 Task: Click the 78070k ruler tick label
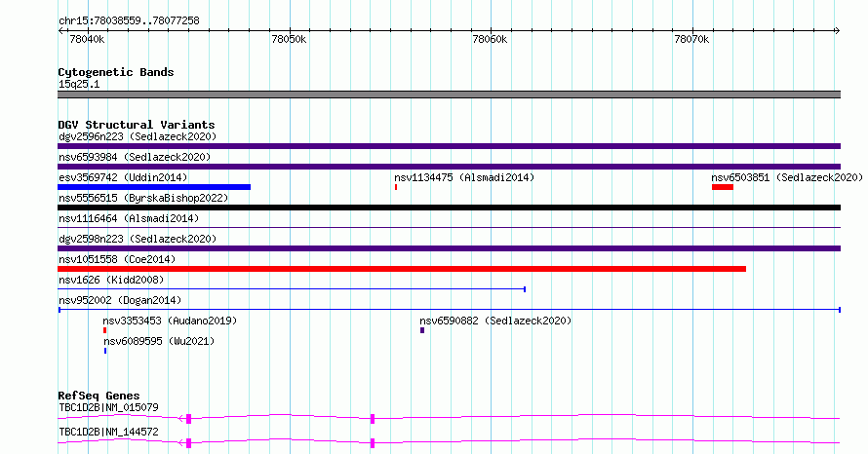point(692,39)
